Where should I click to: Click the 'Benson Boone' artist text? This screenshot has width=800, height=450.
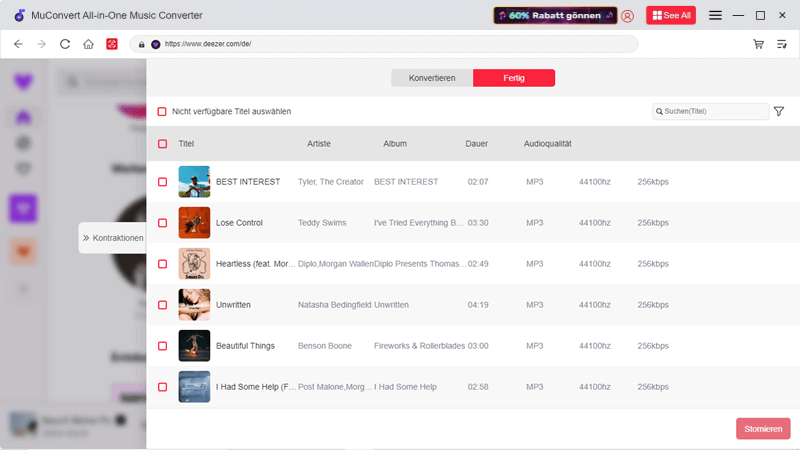[324, 346]
